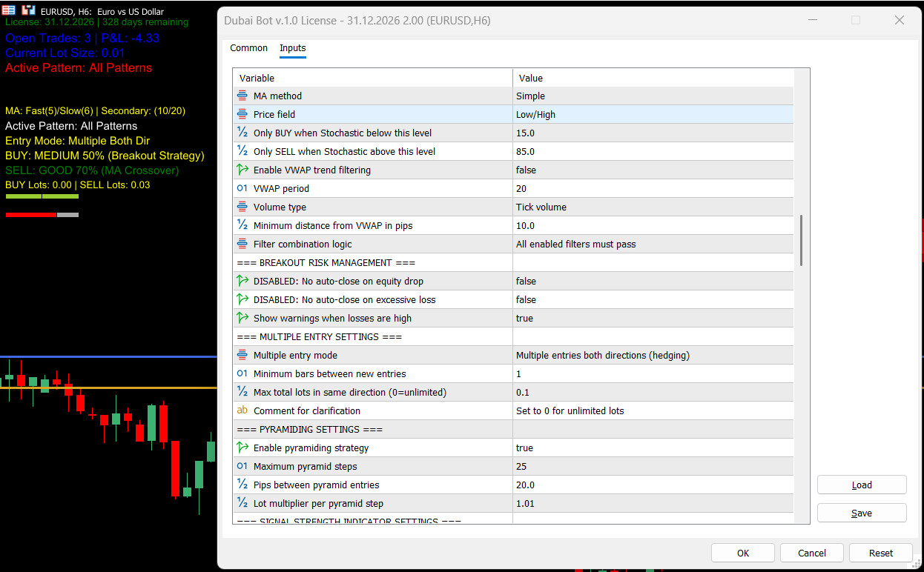Close the Dubai Bot dialog window
Screen dimensions: 924x572
pos(900,21)
